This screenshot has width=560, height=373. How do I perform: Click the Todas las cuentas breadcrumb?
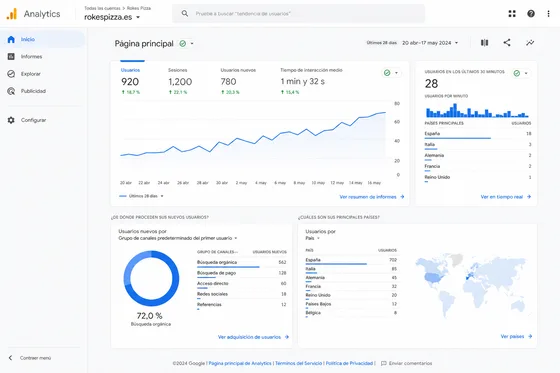pyautogui.click(x=102, y=8)
